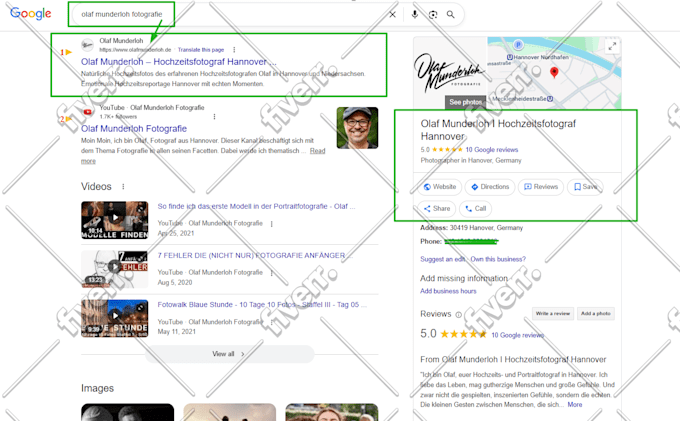Click 'Olaf Munderloh I Hochzeitsfotograf Hannover' panel title
Image resolution: width=680 pixels, height=421 pixels.
click(x=498, y=130)
